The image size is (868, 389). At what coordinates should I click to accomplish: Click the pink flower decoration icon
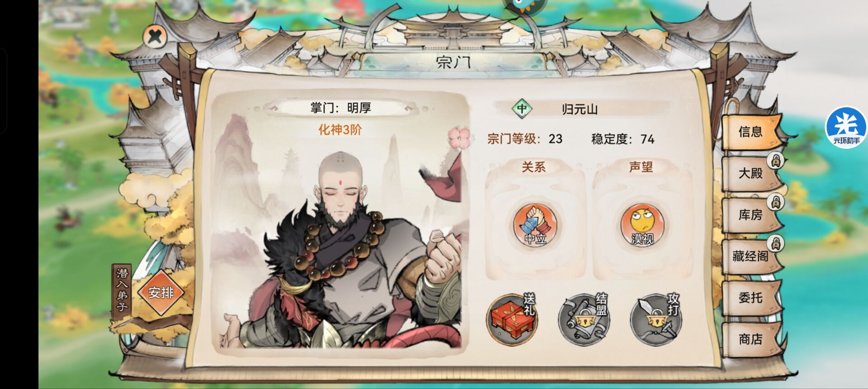(x=458, y=138)
